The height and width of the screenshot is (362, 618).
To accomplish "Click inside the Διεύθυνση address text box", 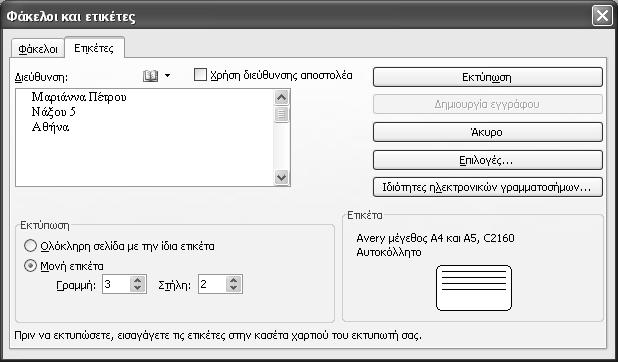I will click(144, 137).
